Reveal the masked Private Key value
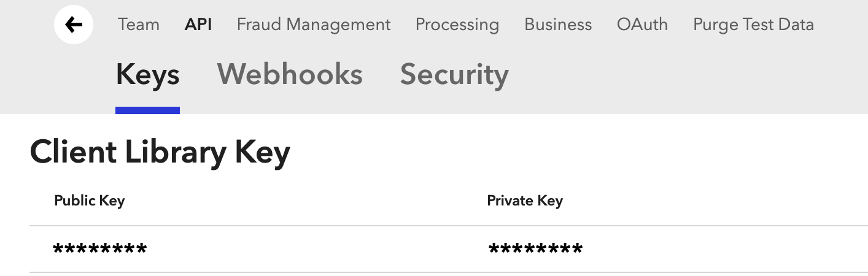 click(535, 248)
